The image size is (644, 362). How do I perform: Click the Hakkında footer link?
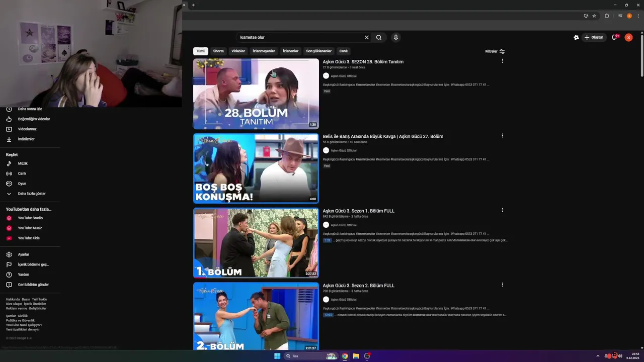[13, 300]
